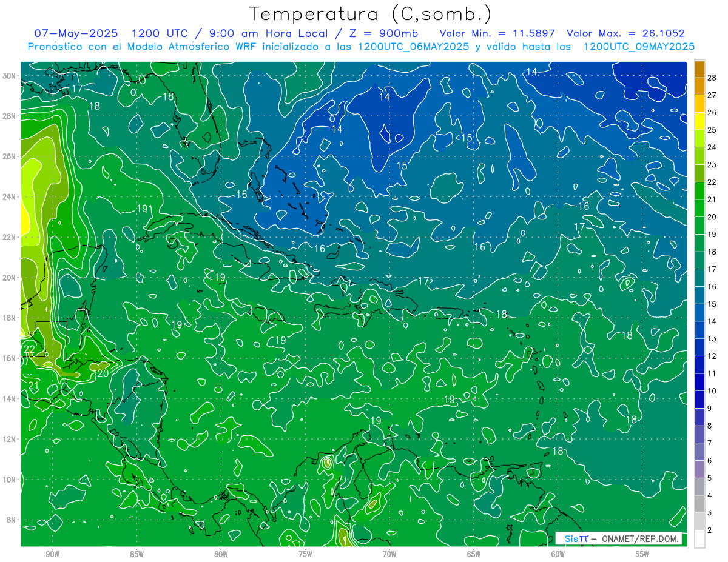
Task: Click the 55W longitude axis label
Action: point(642,554)
